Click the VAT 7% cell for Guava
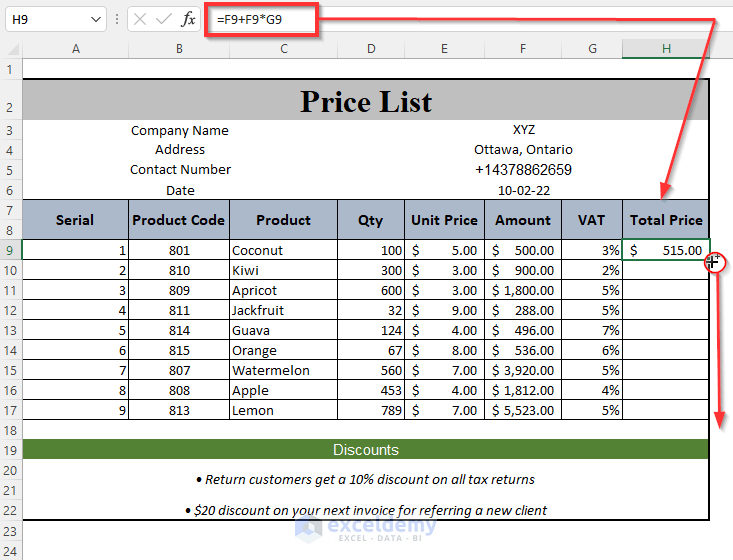The width and height of the screenshot is (733, 560). (594, 330)
